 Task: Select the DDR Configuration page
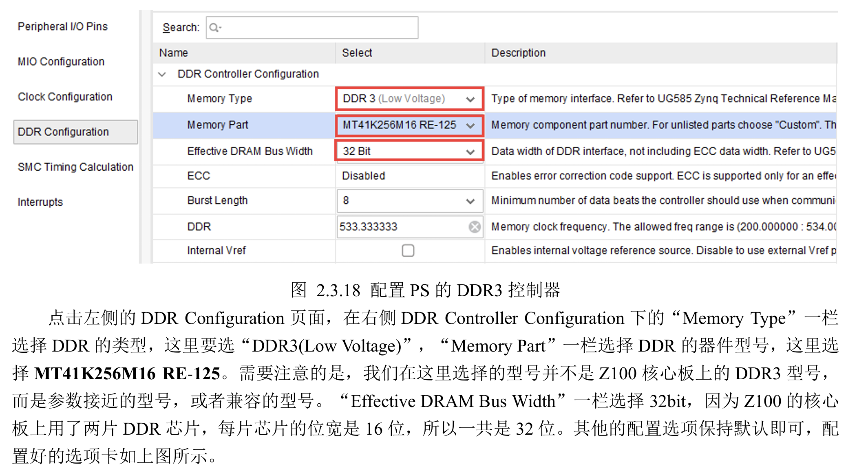(75, 132)
